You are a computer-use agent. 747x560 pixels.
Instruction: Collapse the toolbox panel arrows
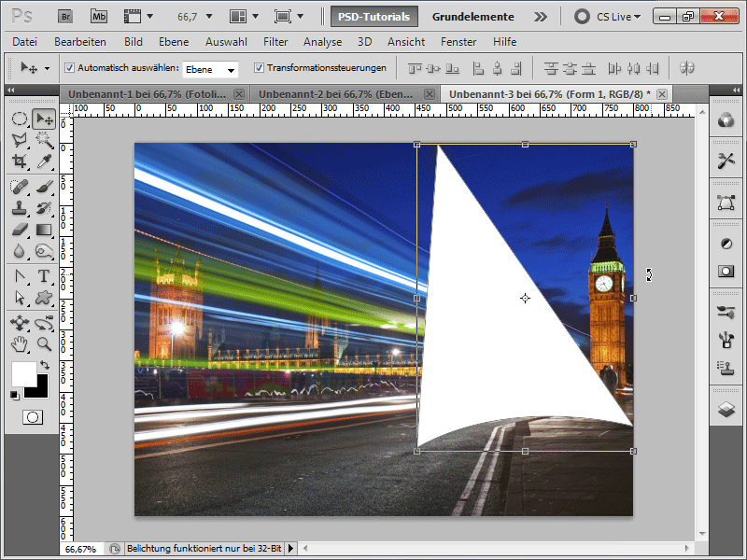10,90
